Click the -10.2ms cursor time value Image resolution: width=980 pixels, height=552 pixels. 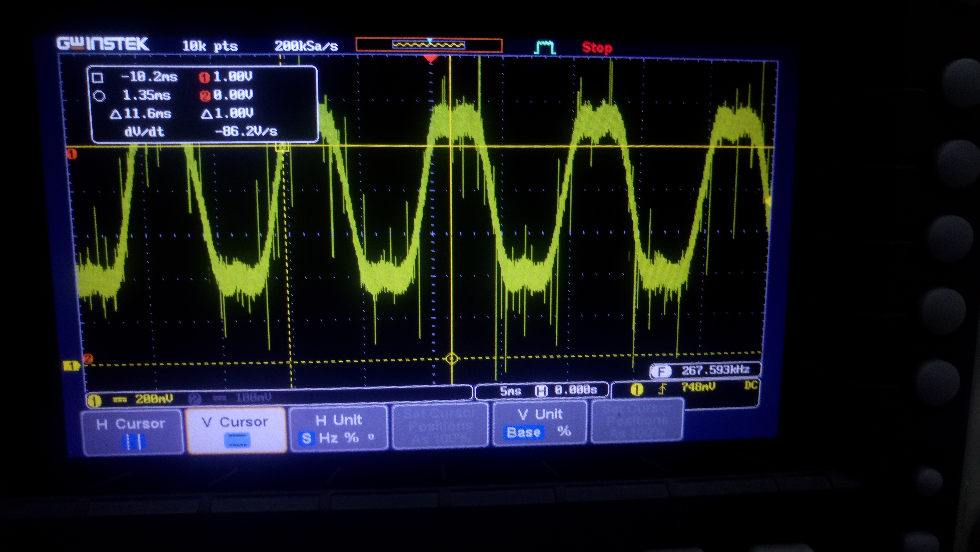[149, 77]
